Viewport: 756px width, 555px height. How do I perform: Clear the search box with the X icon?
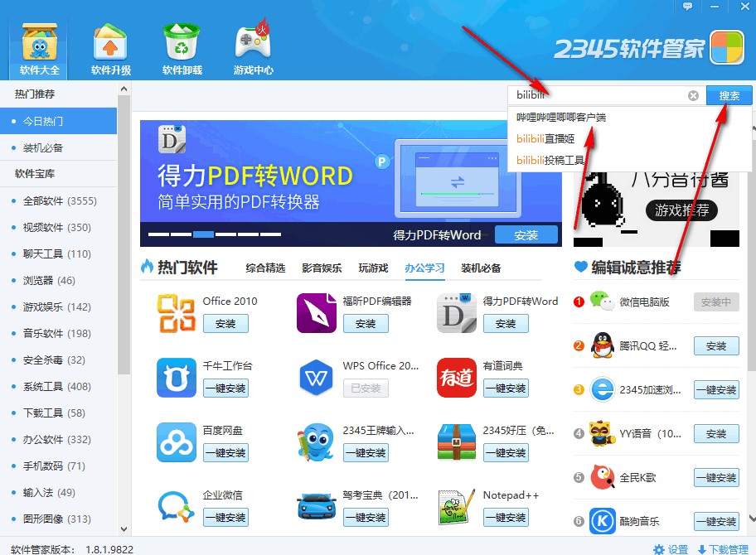click(693, 95)
